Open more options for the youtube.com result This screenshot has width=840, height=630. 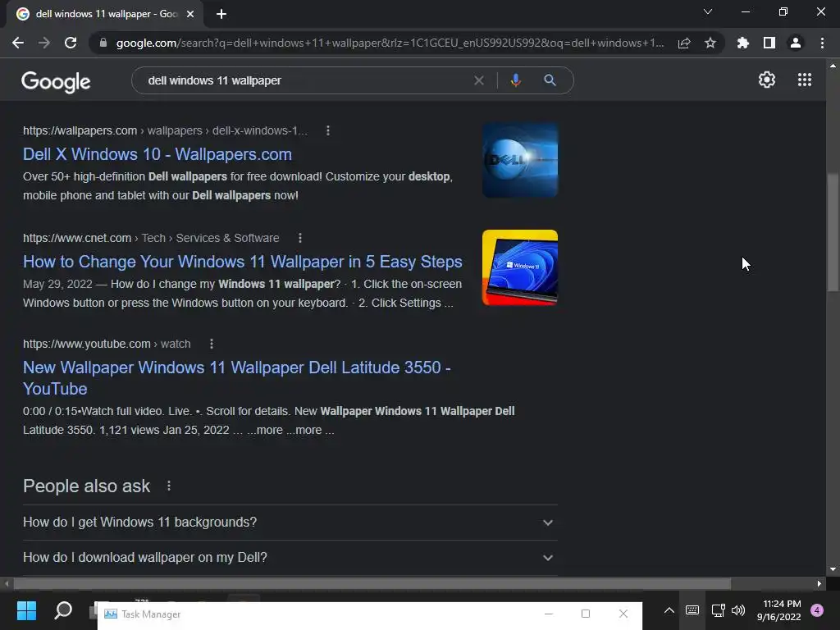point(212,344)
